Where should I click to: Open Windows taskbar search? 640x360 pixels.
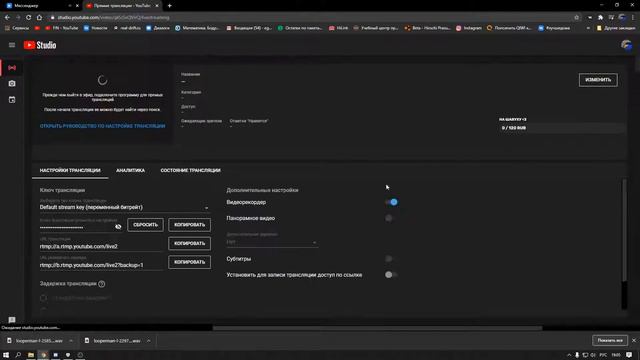click(18, 355)
